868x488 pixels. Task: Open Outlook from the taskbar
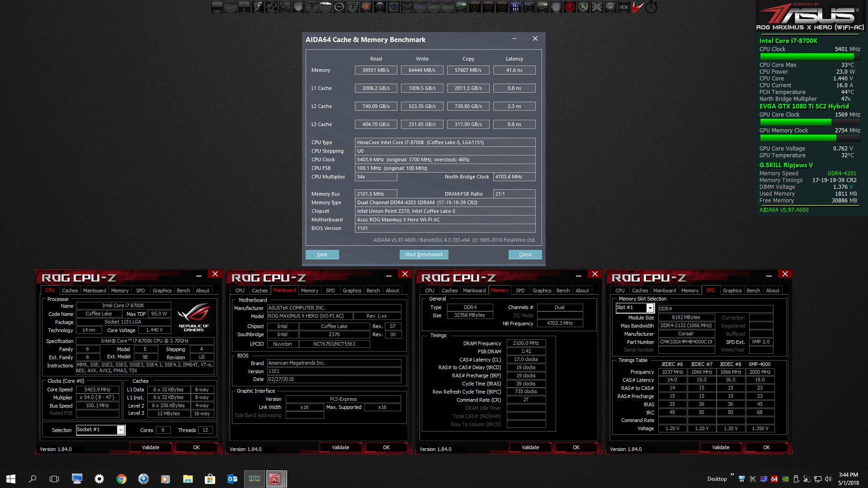tap(232, 479)
